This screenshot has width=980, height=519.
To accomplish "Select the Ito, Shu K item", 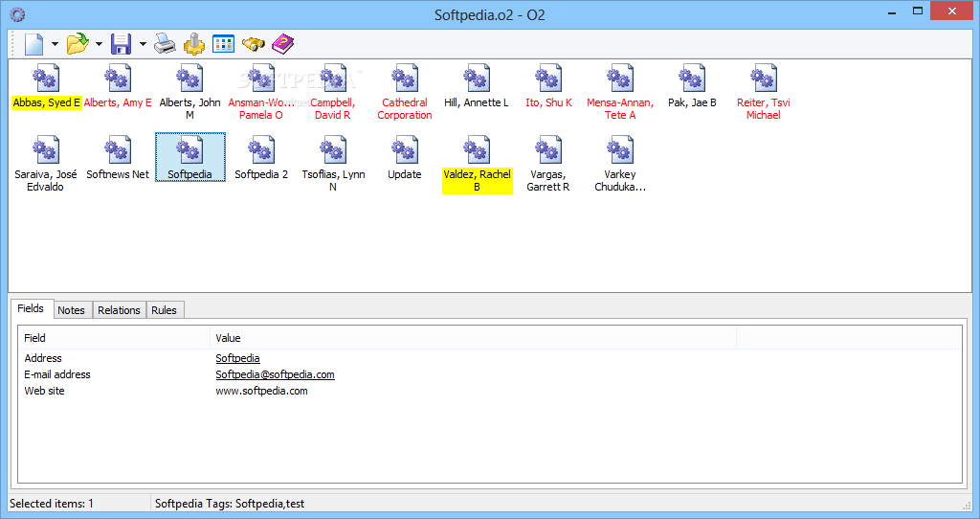I will (548, 87).
